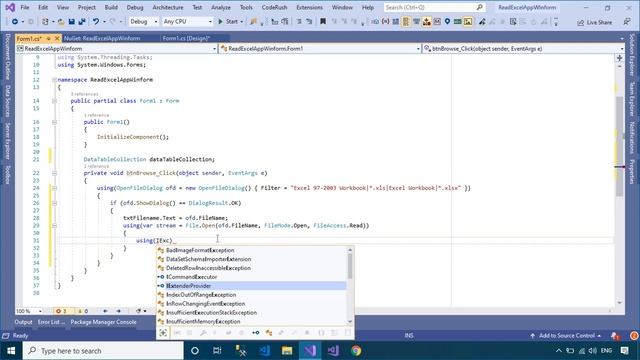Viewport: 640px width, 360px height.
Task: Click the New Project toolbar icon
Action: coord(45,22)
